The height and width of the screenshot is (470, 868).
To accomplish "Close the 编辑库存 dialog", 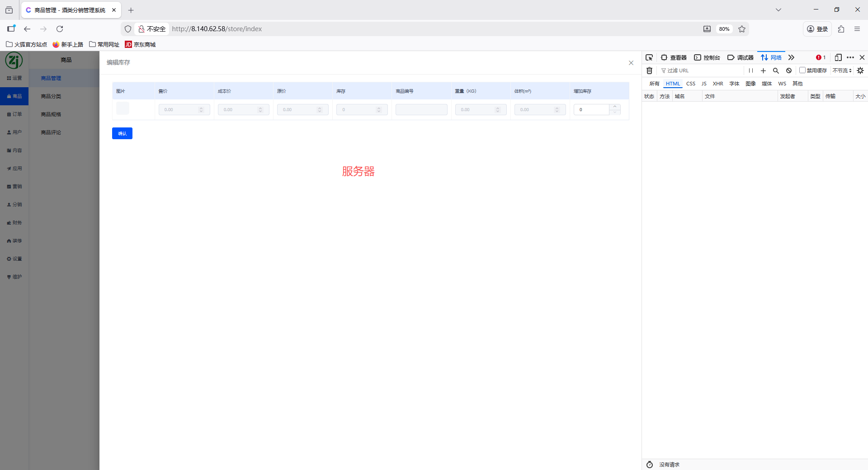I will [631, 63].
